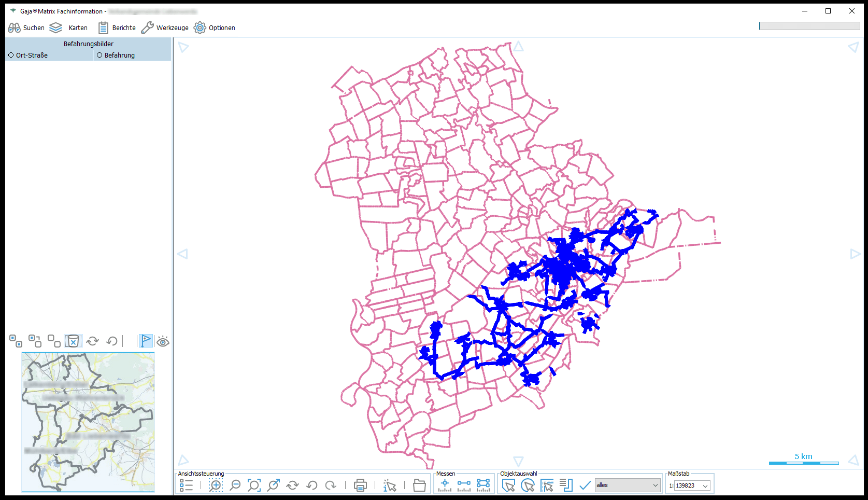The height and width of the screenshot is (500, 868).
Task: Select the area measuring tool
Action: 483,485
